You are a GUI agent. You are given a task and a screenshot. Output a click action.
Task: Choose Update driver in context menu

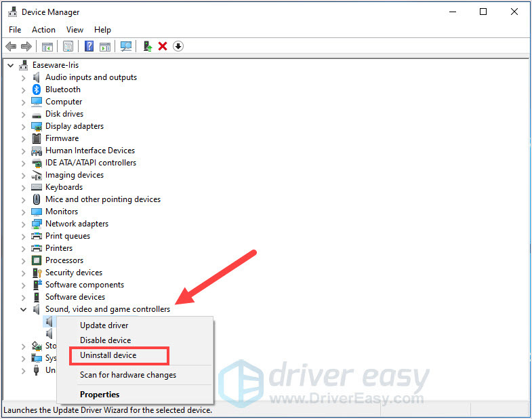point(104,325)
